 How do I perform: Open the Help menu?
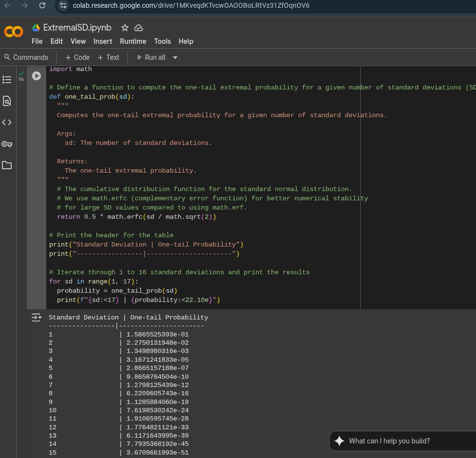point(186,41)
